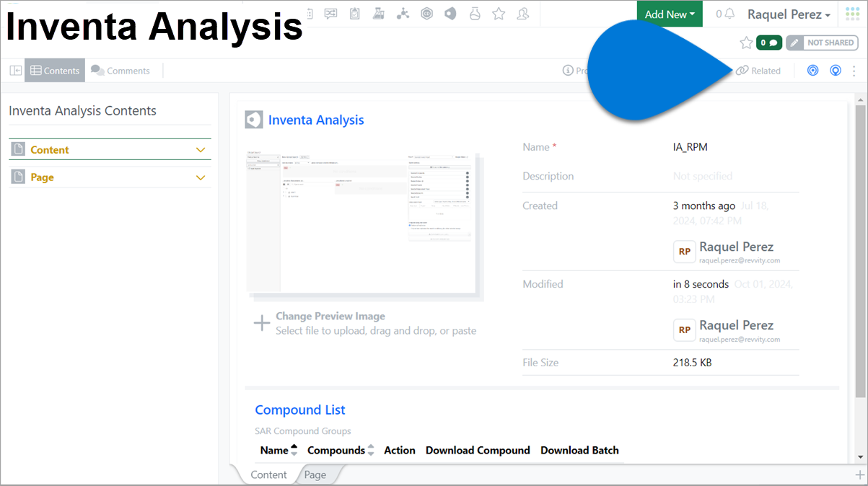This screenshot has width=868, height=486.
Task: Click the Modified by Raquel Perez avatar
Action: [684, 330]
